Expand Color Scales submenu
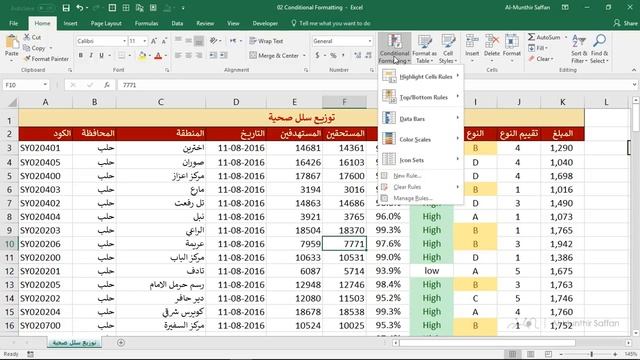The width and height of the screenshot is (640, 360). click(x=421, y=139)
